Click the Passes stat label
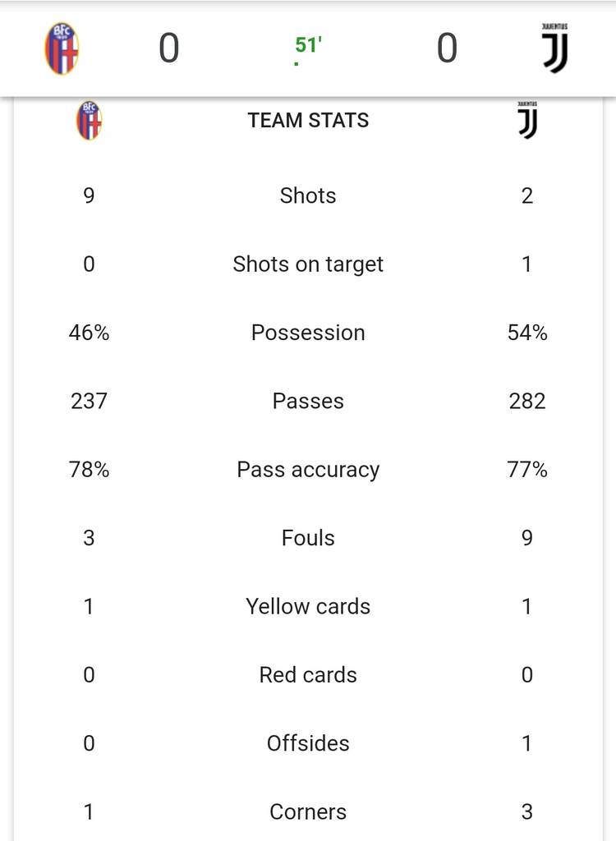The image size is (616, 841). [x=308, y=401]
